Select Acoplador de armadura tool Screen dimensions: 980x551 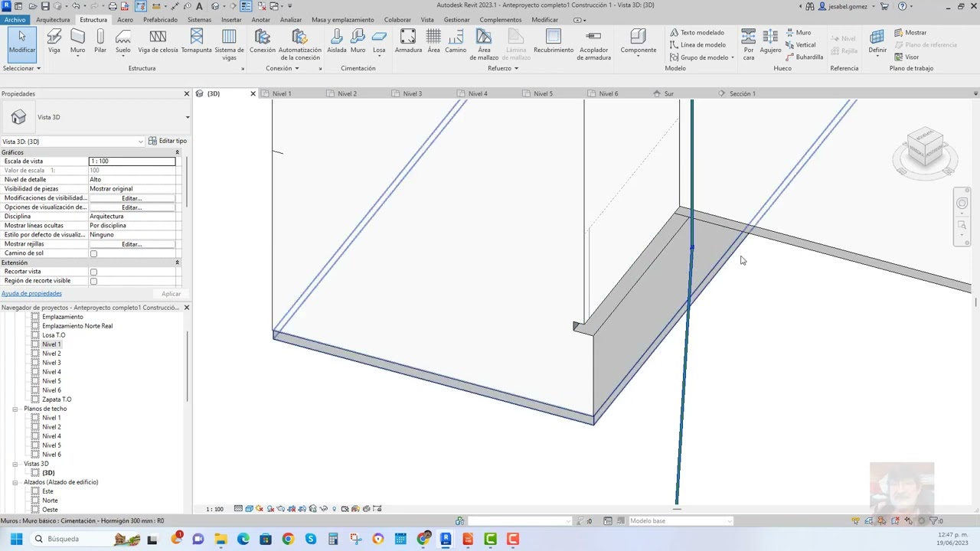point(594,44)
